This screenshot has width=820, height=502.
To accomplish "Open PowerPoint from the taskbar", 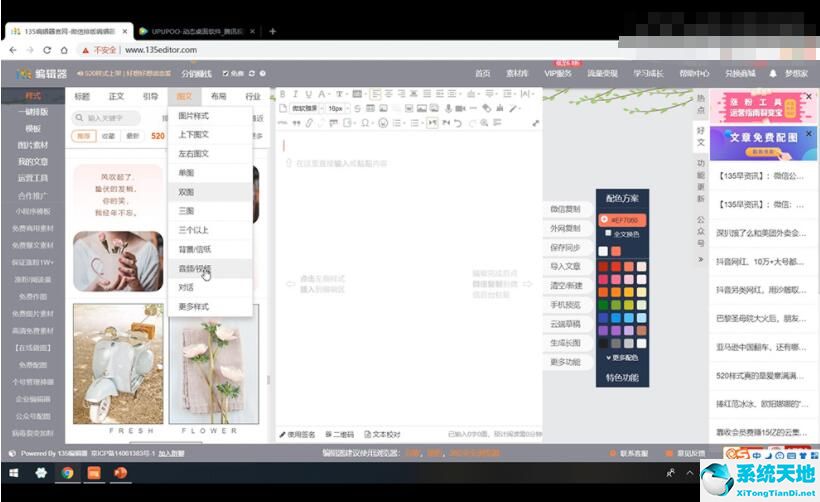I will [121, 473].
